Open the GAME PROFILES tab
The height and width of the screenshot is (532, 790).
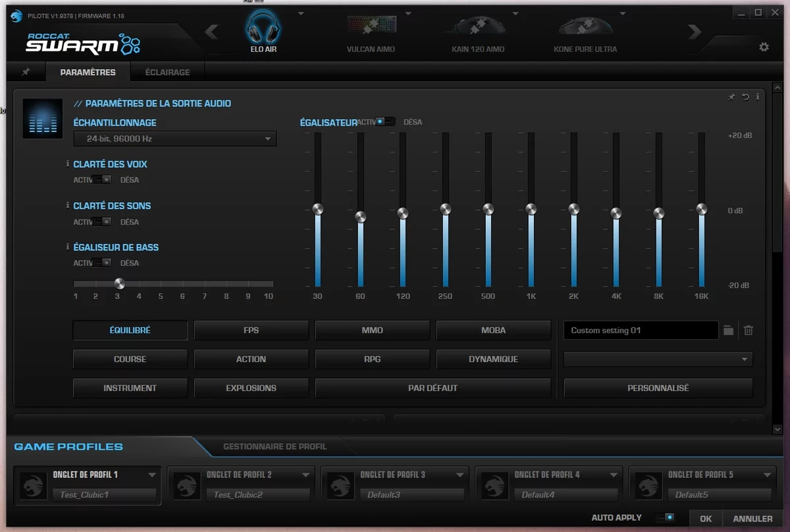68,446
